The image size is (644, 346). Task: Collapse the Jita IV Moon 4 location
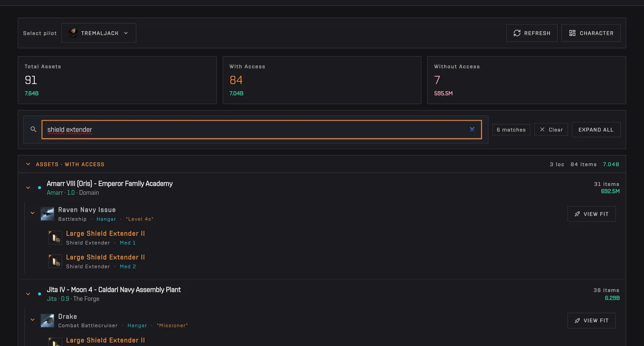(28, 294)
